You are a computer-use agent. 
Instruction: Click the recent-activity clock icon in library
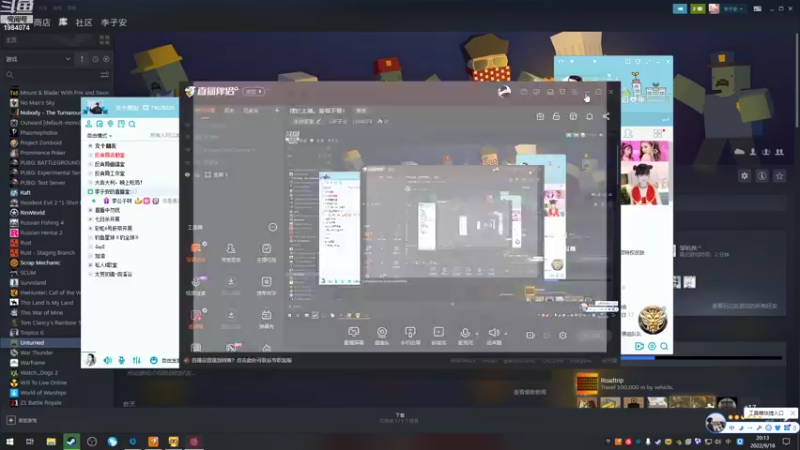point(95,59)
